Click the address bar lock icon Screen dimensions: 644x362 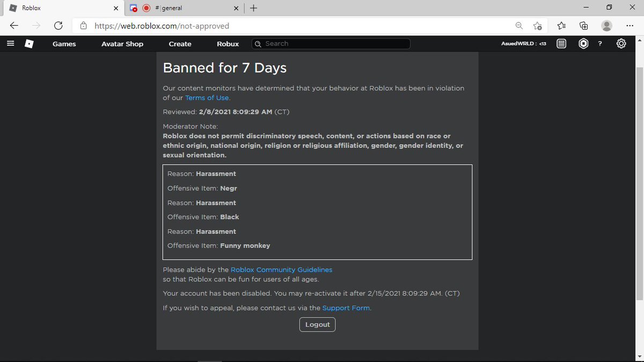pos(83,26)
